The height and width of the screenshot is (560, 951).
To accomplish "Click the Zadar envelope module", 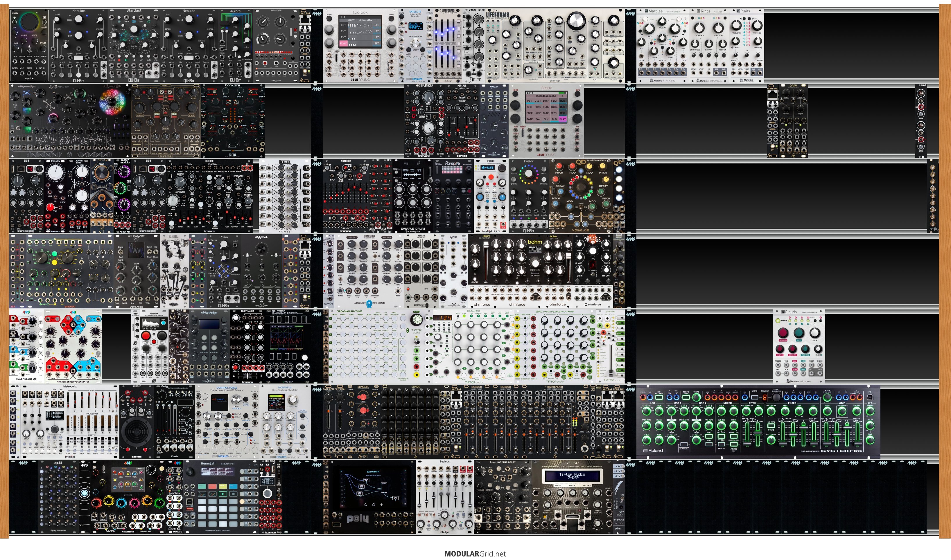I will [155, 346].
